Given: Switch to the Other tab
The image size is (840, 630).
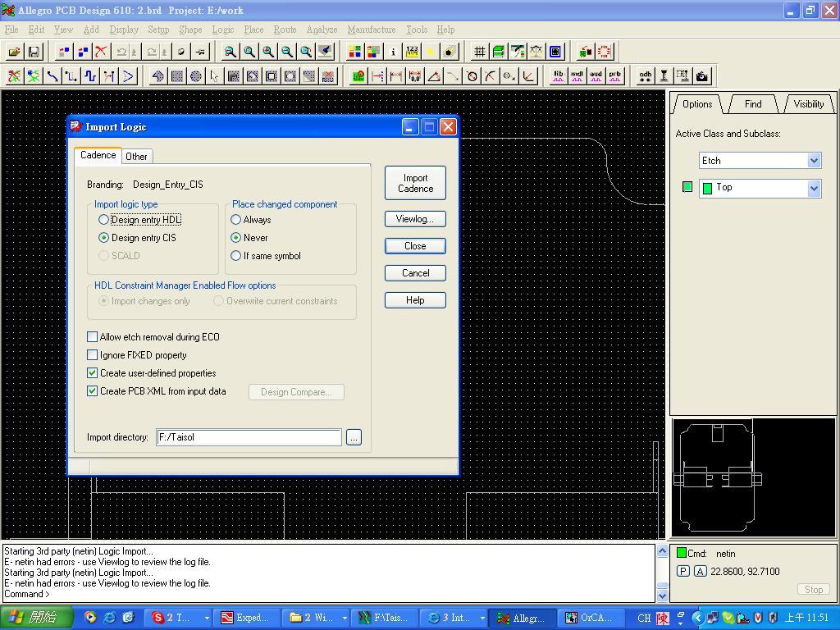Looking at the screenshot, I should tap(136, 156).
